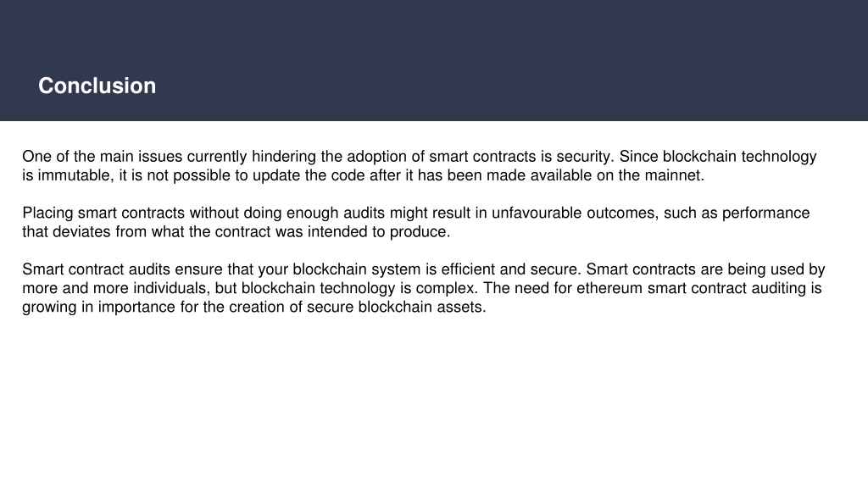Click the Conclusion slide title
This screenshot has height=488, width=868.
tap(97, 86)
